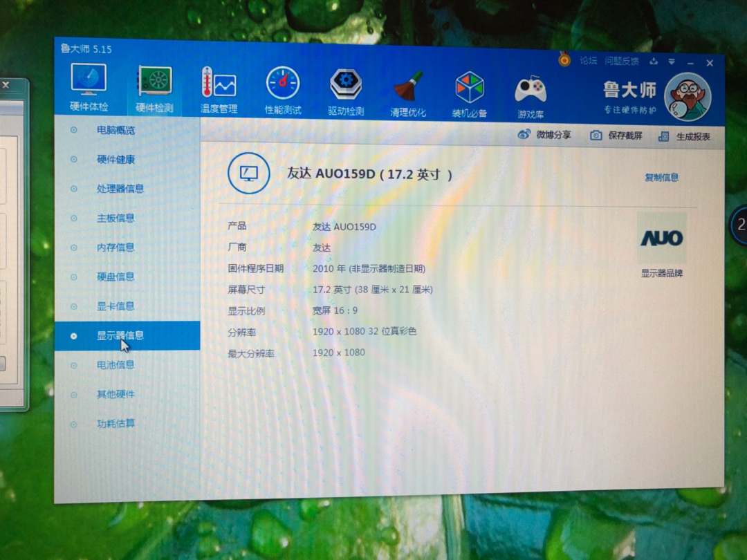Click the AUO brand logo thumbnail
The image size is (747, 560).
pos(662,238)
